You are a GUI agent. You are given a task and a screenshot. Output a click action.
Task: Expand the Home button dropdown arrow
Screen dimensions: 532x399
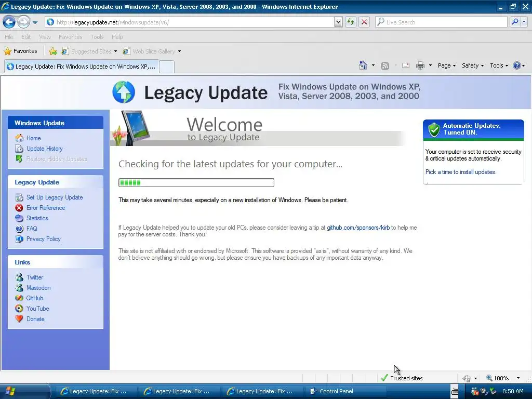tap(373, 65)
